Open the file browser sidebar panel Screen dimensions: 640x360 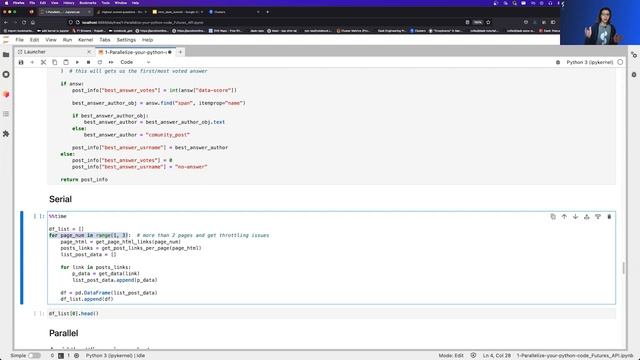point(6,55)
